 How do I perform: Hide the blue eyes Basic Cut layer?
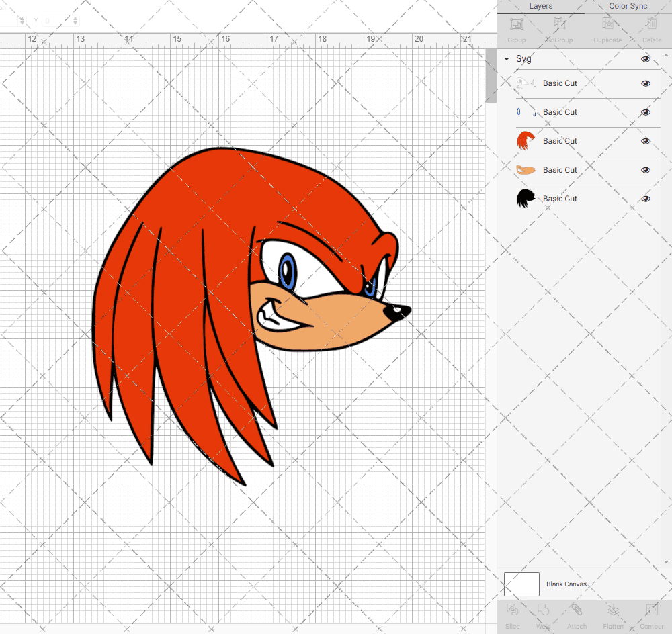645,112
